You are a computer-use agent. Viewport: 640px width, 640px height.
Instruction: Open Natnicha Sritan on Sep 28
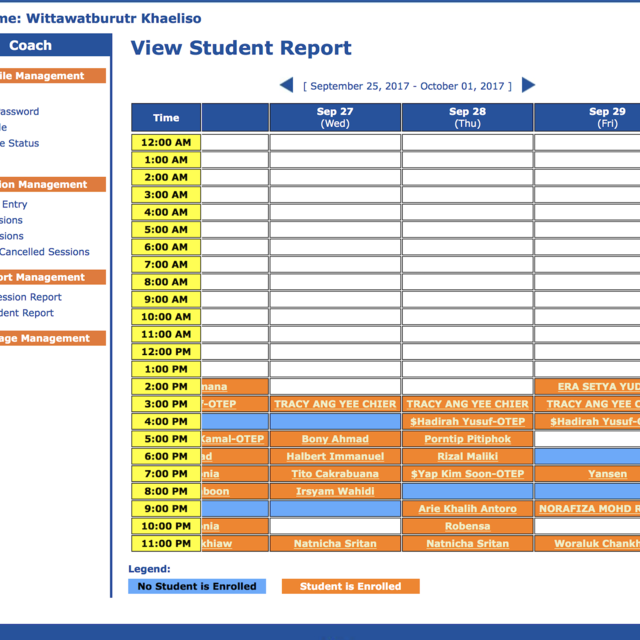[467, 544]
